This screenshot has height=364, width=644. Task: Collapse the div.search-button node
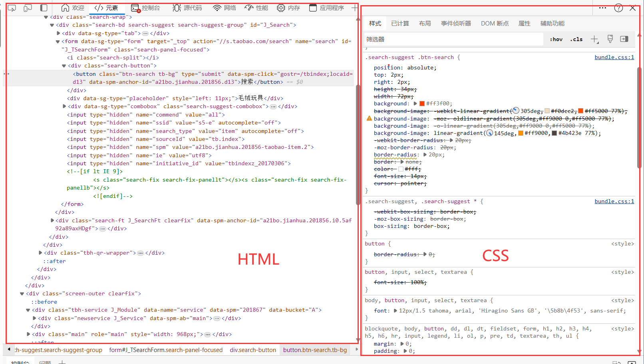tap(64, 66)
